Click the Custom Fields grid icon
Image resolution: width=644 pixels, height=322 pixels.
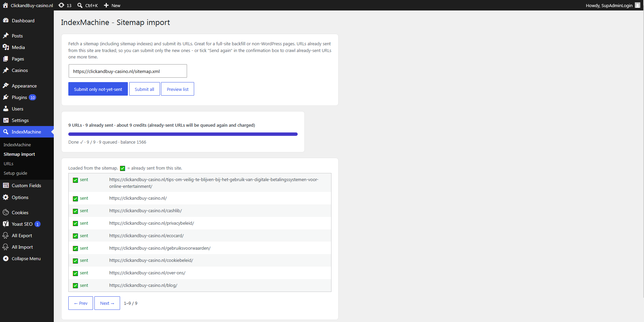click(x=6, y=185)
